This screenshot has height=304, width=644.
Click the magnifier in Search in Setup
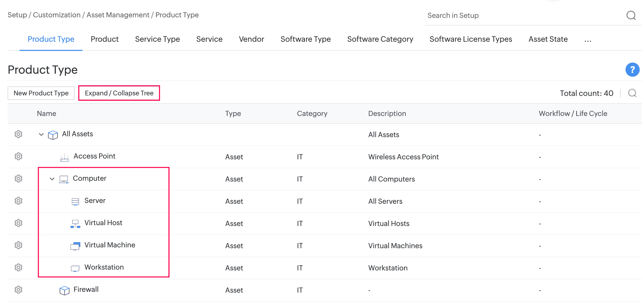631,15
